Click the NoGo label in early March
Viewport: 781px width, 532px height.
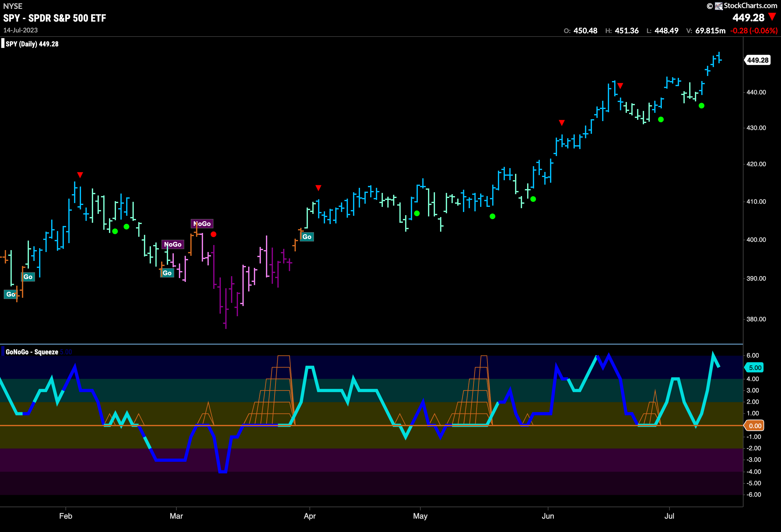[202, 223]
